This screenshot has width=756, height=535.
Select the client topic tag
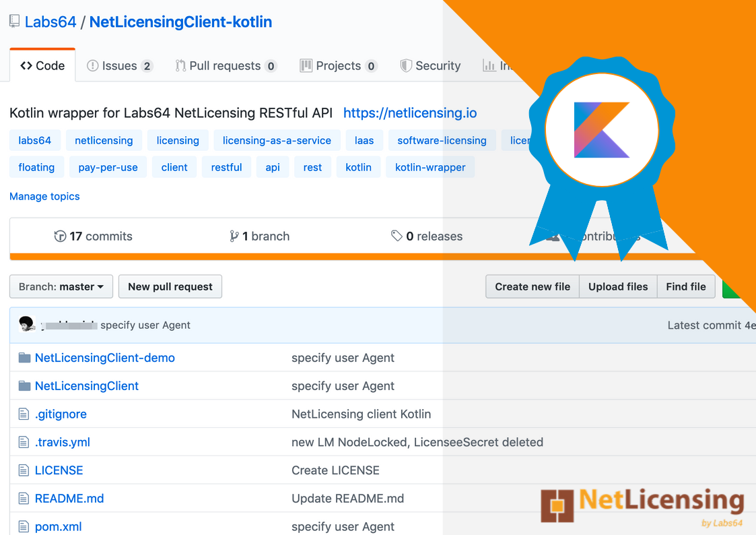[x=174, y=167]
